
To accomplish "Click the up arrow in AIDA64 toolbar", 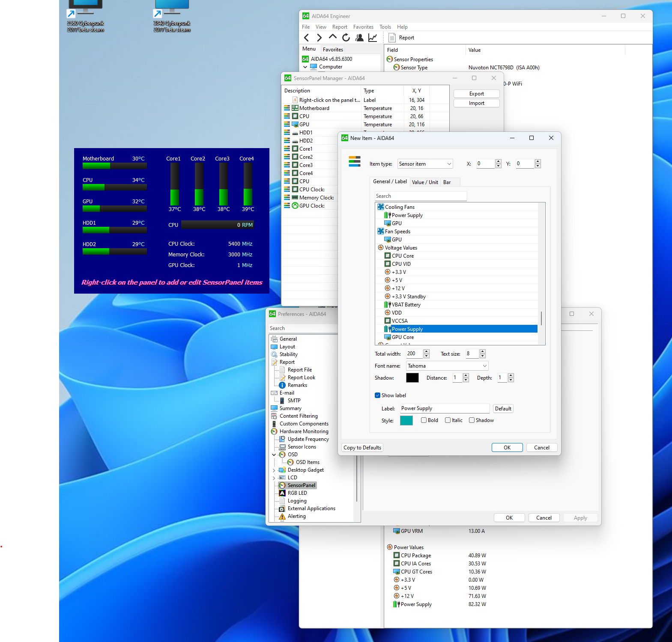I will click(x=332, y=37).
